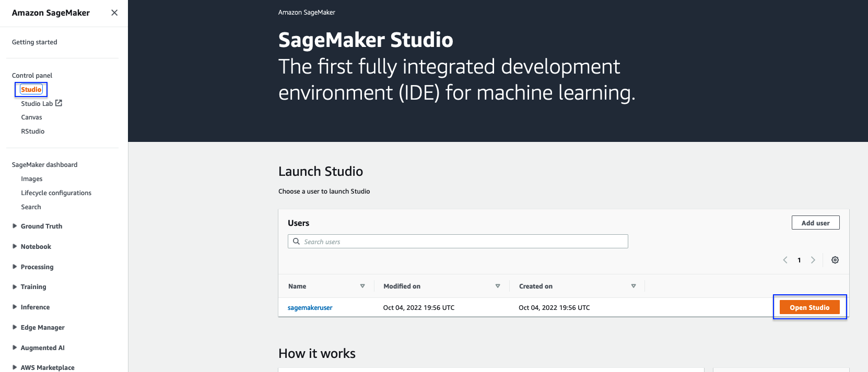Expand the Processing section
Screen dimensions: 868x372
(15, 267)
